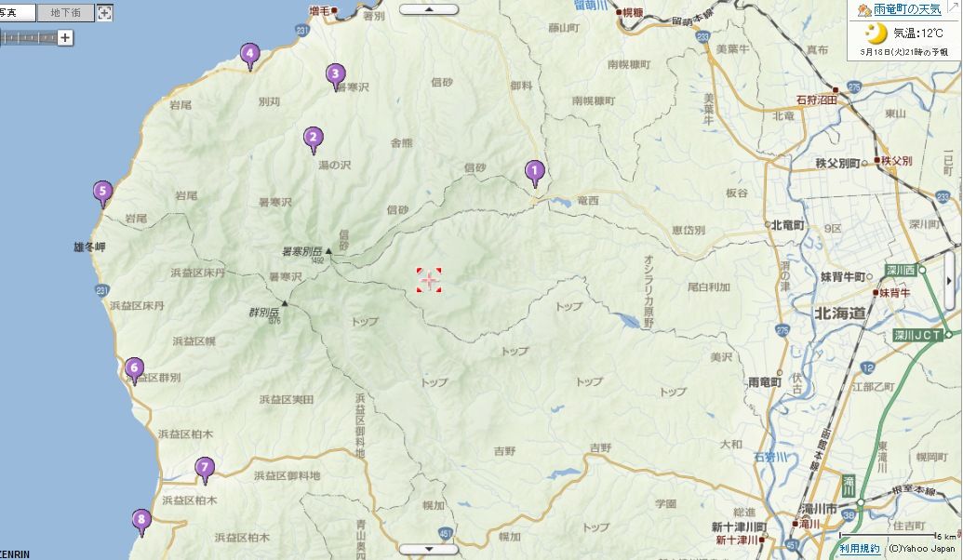Switch map to 写真 photo view

[x=17, y=12]
